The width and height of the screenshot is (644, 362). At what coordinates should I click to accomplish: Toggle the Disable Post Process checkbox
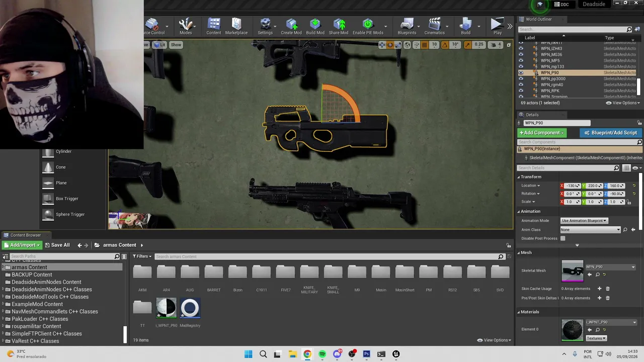point(563,238)
